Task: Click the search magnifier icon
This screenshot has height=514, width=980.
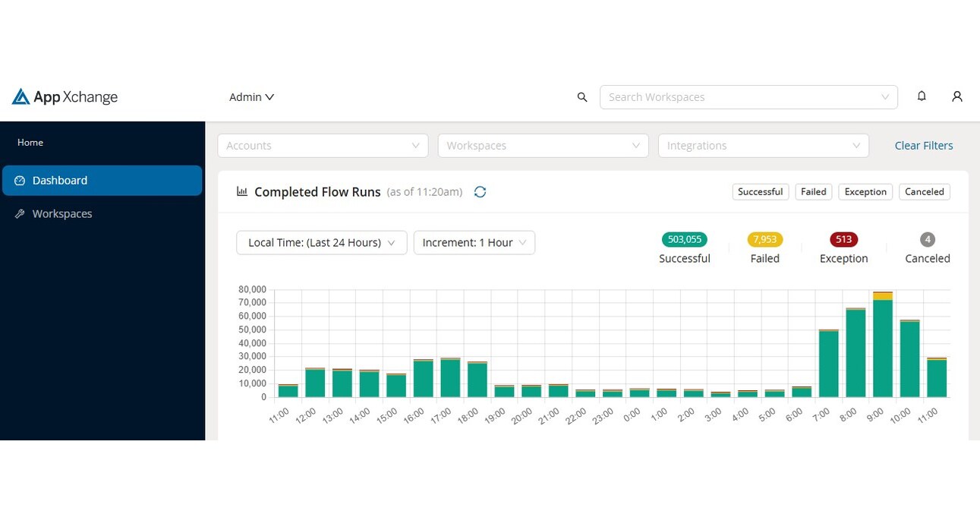Action: tap(582, 97)
